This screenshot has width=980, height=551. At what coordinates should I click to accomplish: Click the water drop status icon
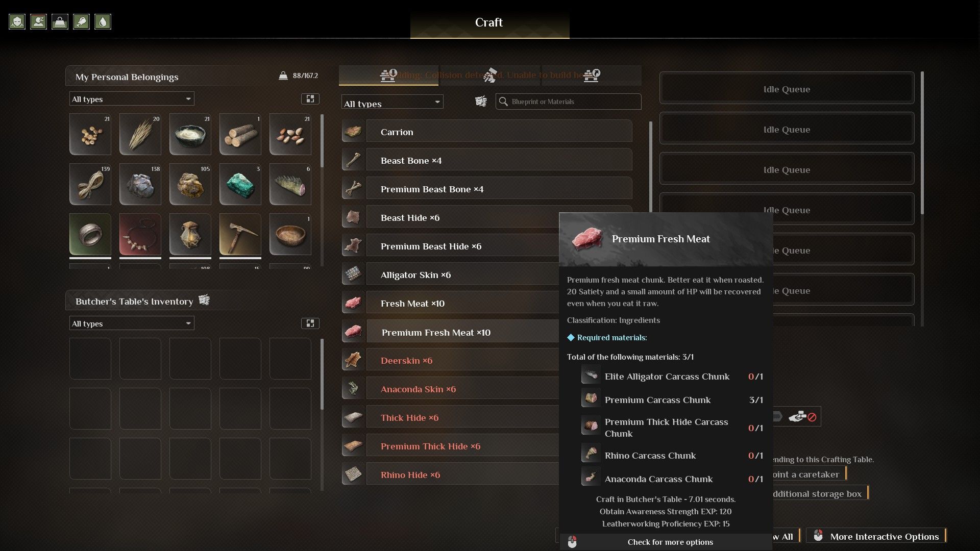click(x=103, y=21)
